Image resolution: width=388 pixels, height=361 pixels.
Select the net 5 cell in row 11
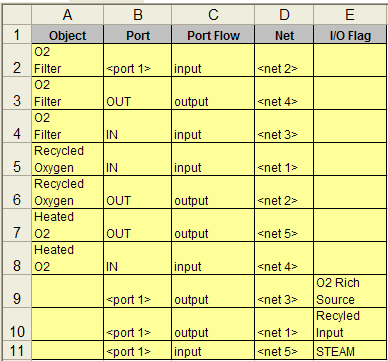point(284,350)
